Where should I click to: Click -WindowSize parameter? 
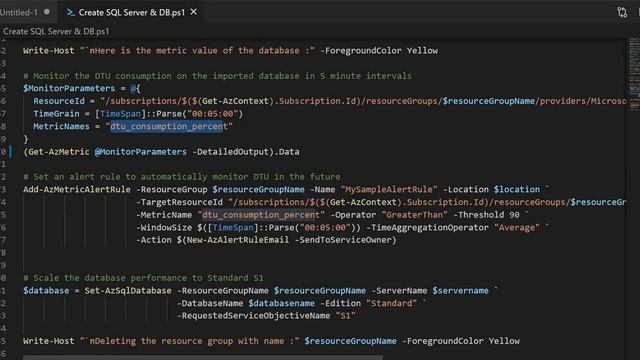pyautogui.click(x=164, y=227)
